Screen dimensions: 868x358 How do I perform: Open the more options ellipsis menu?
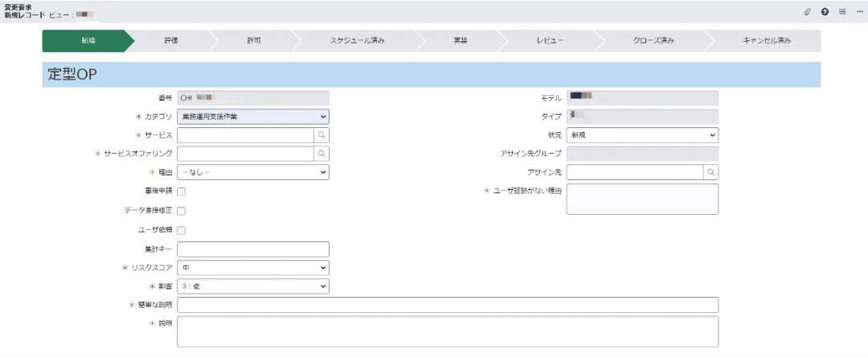tap(859, 11)
